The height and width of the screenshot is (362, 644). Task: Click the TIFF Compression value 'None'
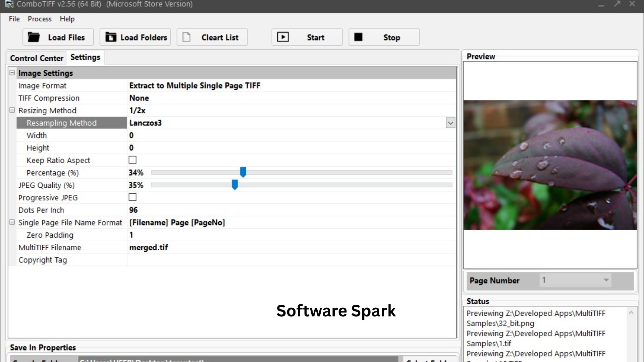coord(139,98)
